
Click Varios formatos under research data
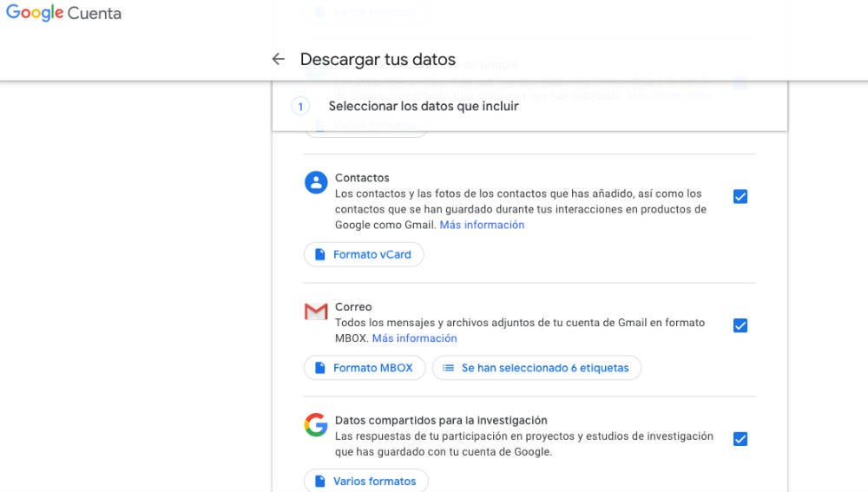366,481
